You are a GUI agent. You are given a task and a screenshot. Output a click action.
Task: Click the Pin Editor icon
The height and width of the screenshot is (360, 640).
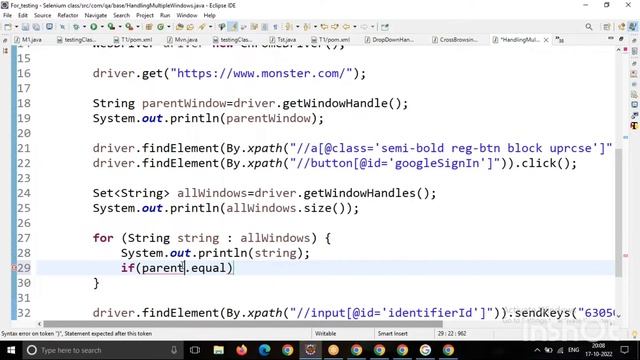[385, 27]
